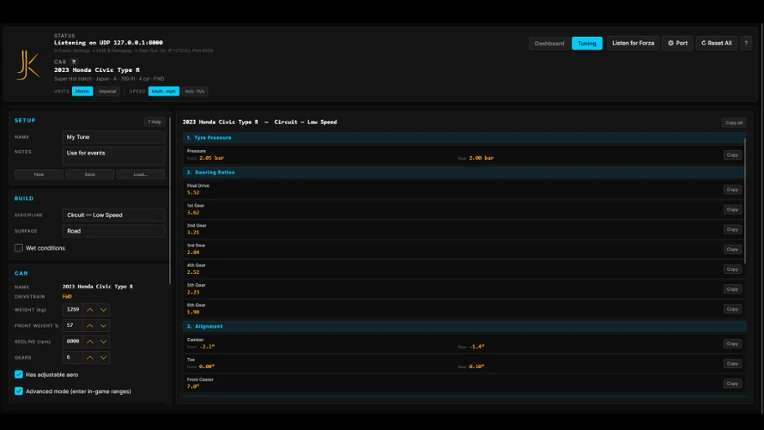Select km/h · mph speed option
Image resolution: width=764 pixels, height=430 pixels.
pyautogui.click(x=164, y=91)
